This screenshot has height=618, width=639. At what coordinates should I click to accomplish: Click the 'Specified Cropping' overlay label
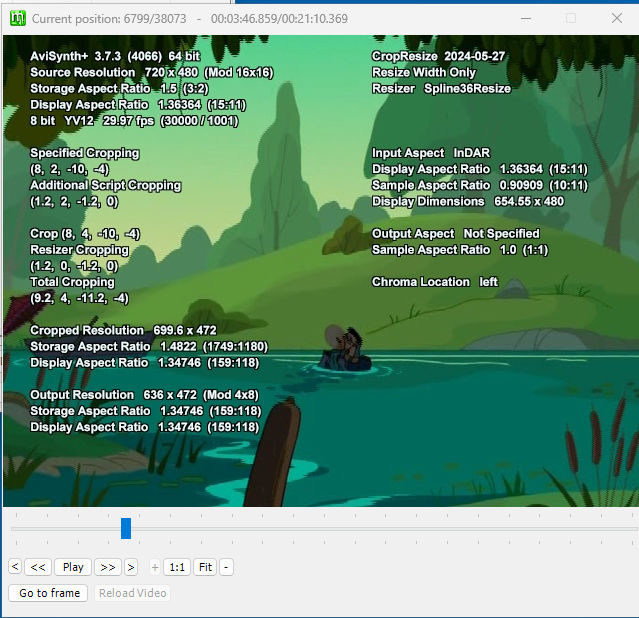pyautogui.click(x=84, y=153)
